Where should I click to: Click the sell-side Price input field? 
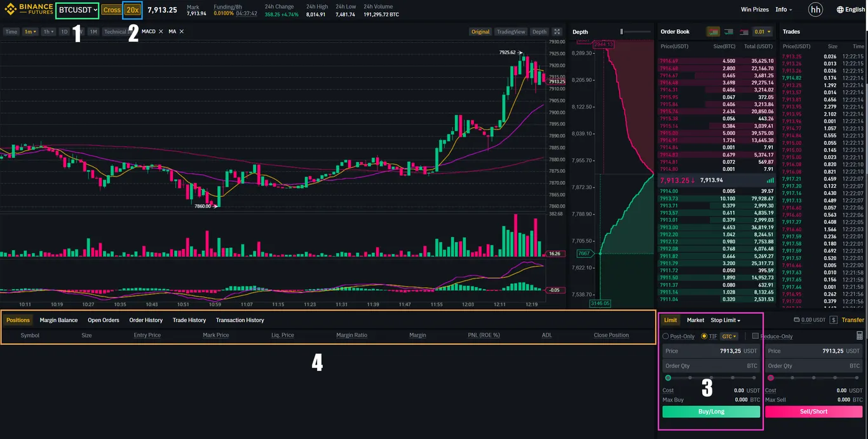[x=813, y=351]
